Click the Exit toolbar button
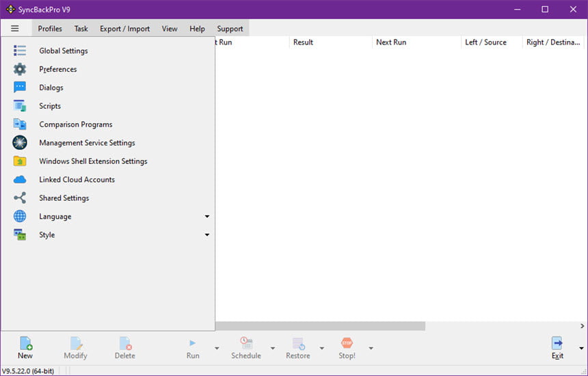This screenshot has height=376, width=588. (x=557, y=348)
